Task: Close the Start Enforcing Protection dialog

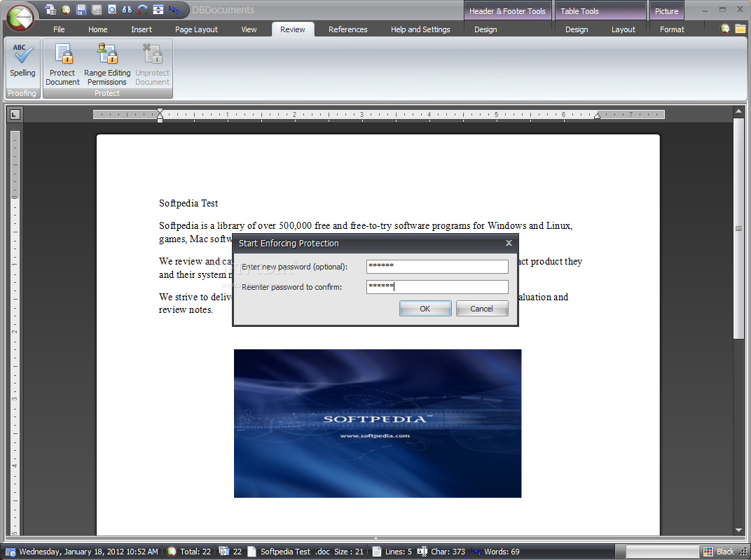Action: [x=509, y=243]
